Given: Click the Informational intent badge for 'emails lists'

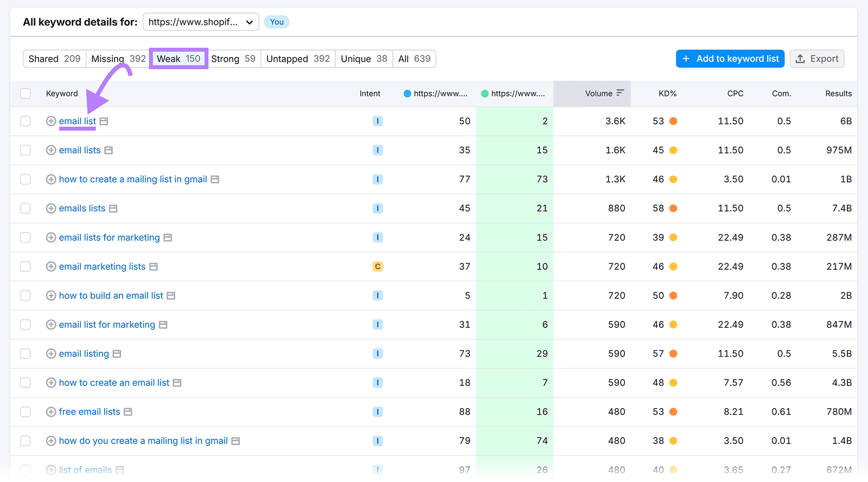Looking at the screenshot, I should click(378, 208).
